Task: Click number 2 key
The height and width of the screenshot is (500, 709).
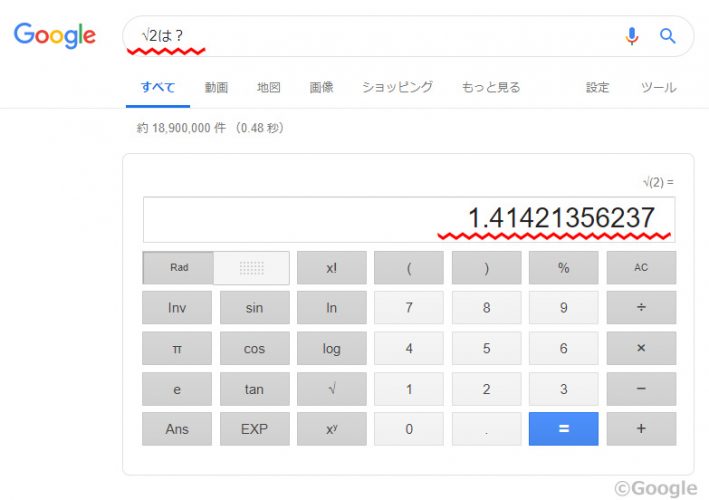Action: (x=487, y=389)
